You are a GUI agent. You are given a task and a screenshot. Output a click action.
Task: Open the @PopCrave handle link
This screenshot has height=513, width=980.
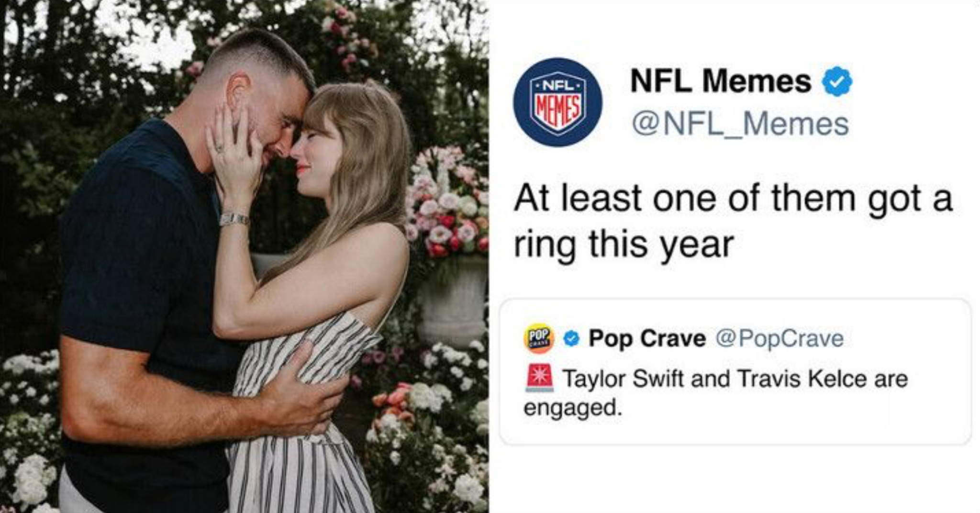[x=780, y=339]
